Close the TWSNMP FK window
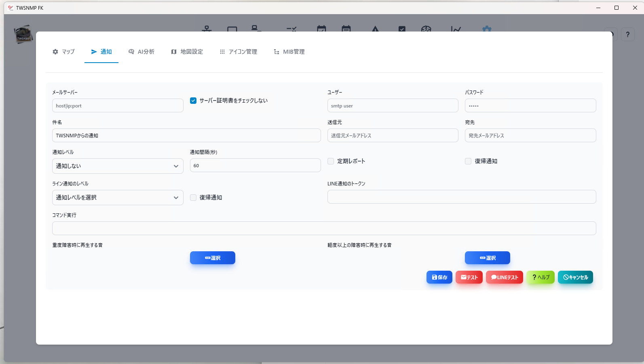 (x=635, y=8)
